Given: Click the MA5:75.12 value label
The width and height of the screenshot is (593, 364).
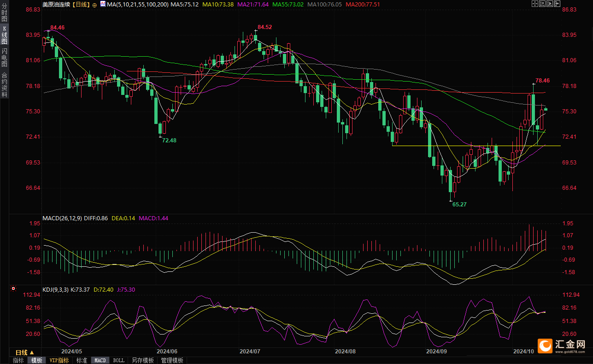Looking at the screenshot, I should (x=185, y=5).
